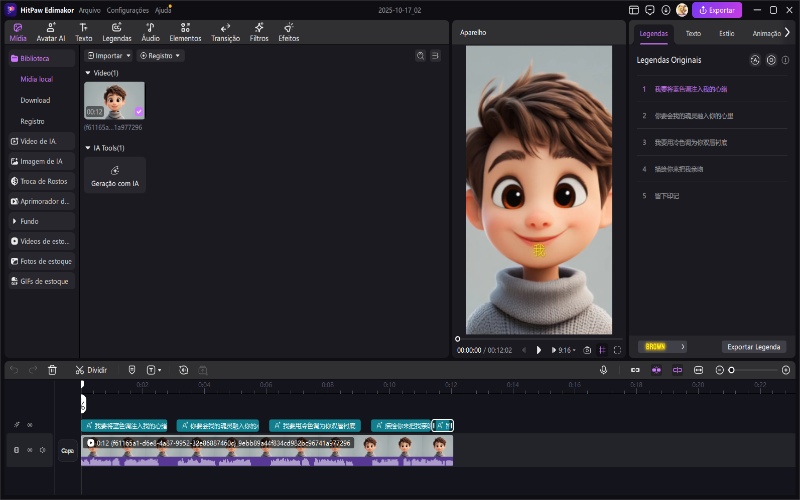Viewport: 800px width, 500px height.
Task: Toggle the purple linked-clip icon in timeline toolbar
Action: click(x=677, y=370)
